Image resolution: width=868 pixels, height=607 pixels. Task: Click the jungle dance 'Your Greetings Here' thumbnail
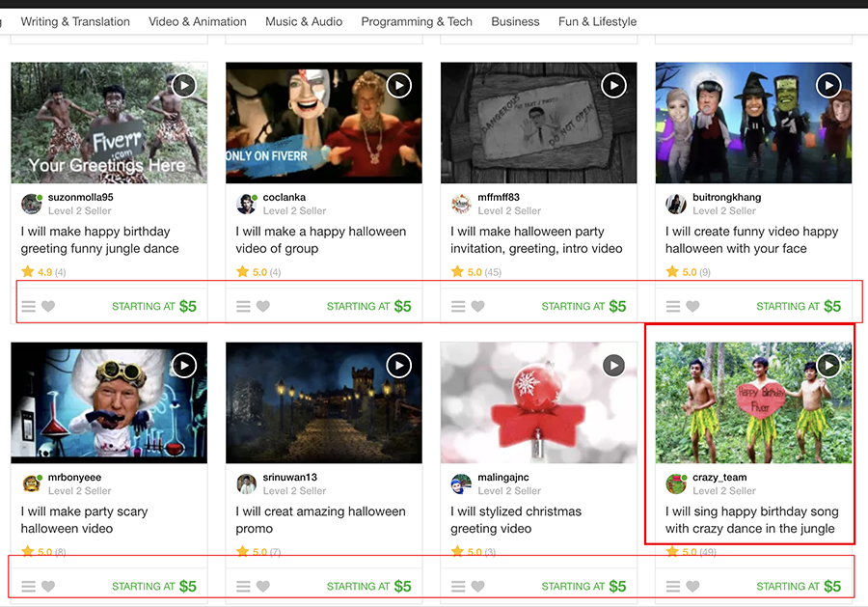click(x=109, y=123)
